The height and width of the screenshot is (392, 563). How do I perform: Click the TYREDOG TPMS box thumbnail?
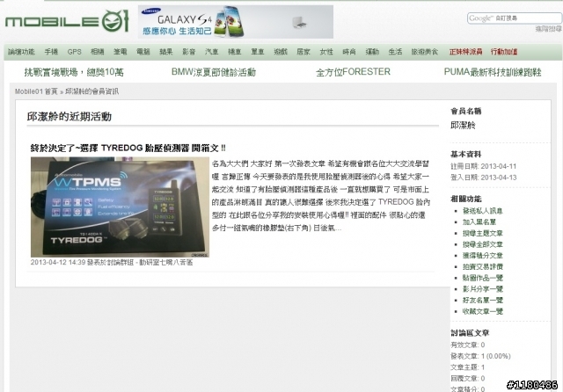(x=120, y=207)
